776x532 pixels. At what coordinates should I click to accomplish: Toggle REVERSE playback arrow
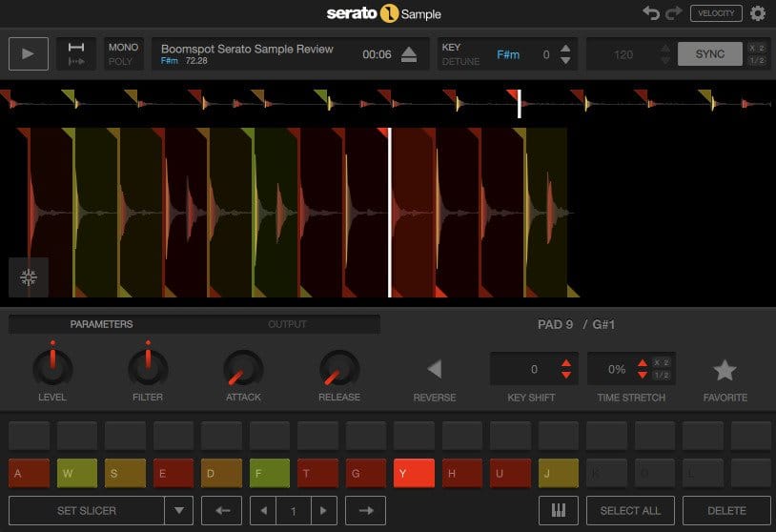434,369
